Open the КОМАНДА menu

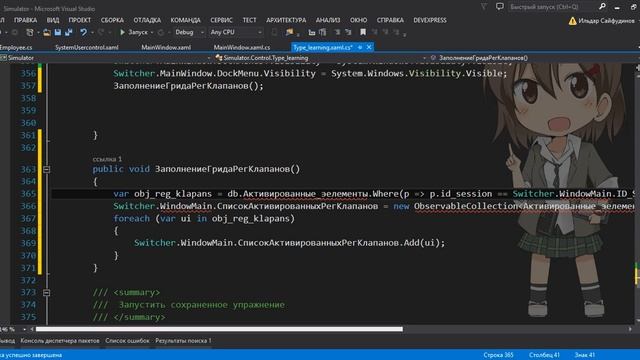[x=185, y=20]
